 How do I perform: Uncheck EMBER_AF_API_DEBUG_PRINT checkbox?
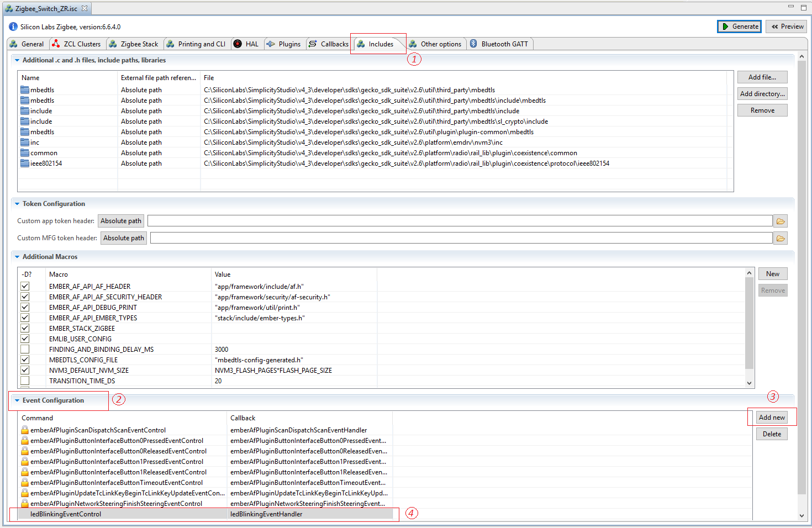(x=25, y=307)
